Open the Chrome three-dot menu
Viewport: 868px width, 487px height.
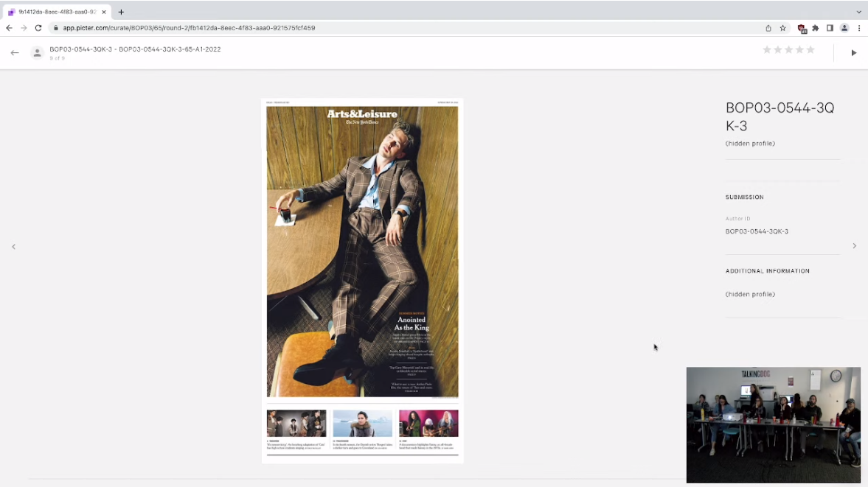(859, 28)
